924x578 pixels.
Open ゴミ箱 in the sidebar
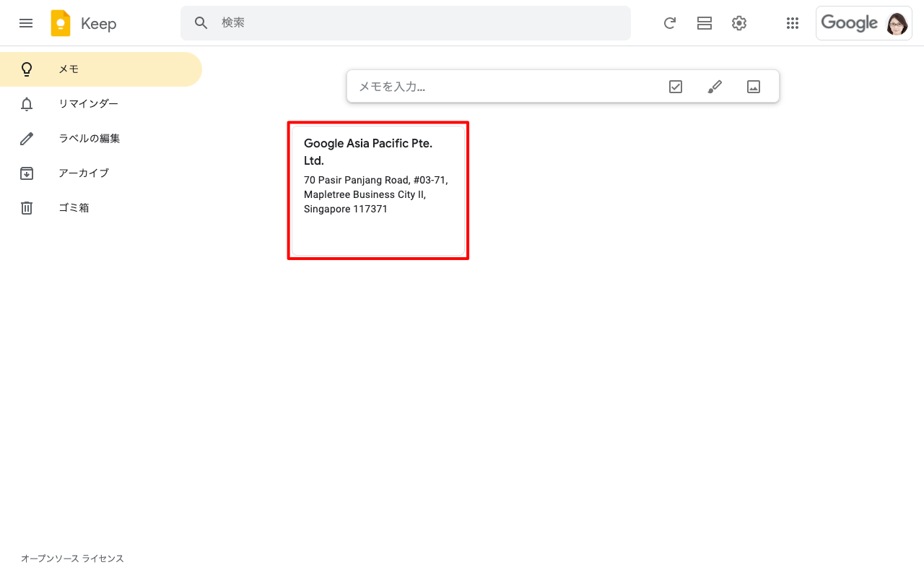click(x=101, y=208)
